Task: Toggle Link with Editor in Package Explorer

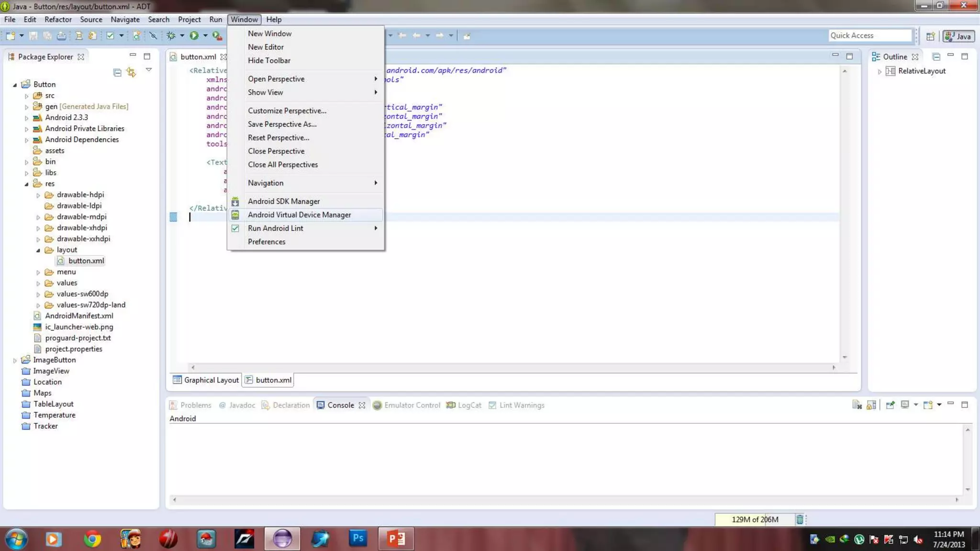Action: click(131, 72)
